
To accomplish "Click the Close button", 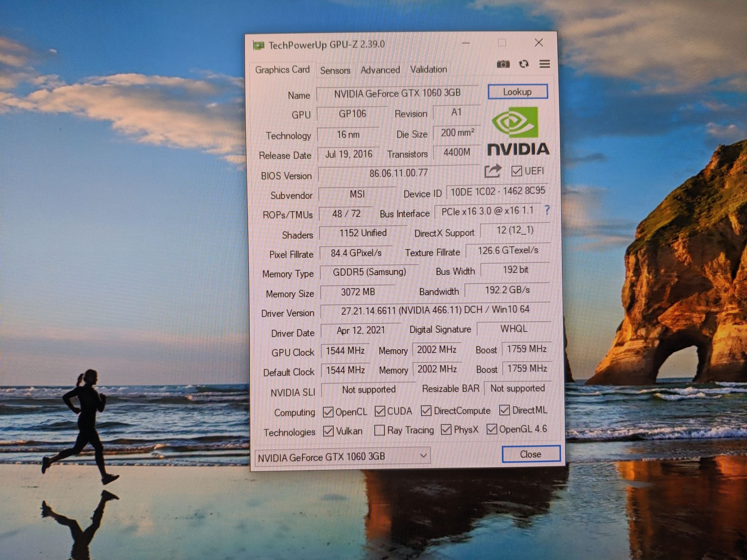I will coord(531,454).
